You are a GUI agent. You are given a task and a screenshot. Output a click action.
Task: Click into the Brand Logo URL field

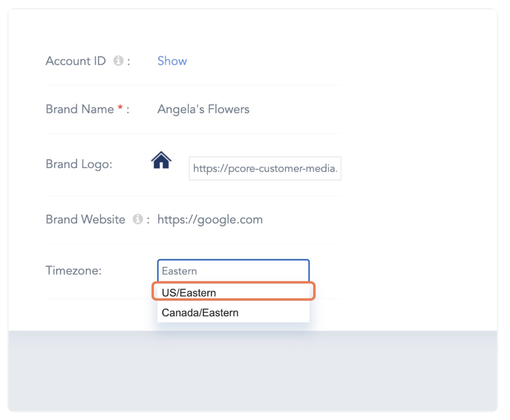pos(265,169)
